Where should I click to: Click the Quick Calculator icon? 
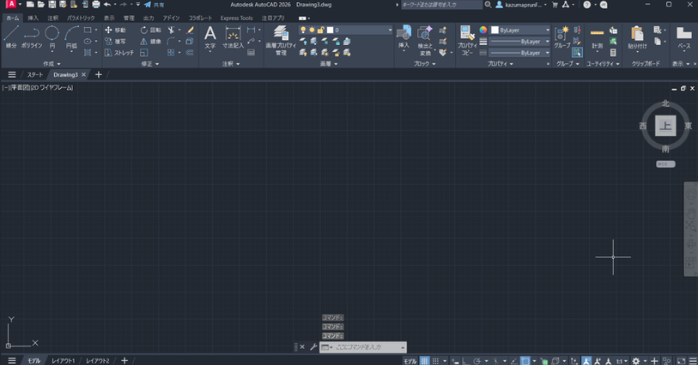click(613, 53)
